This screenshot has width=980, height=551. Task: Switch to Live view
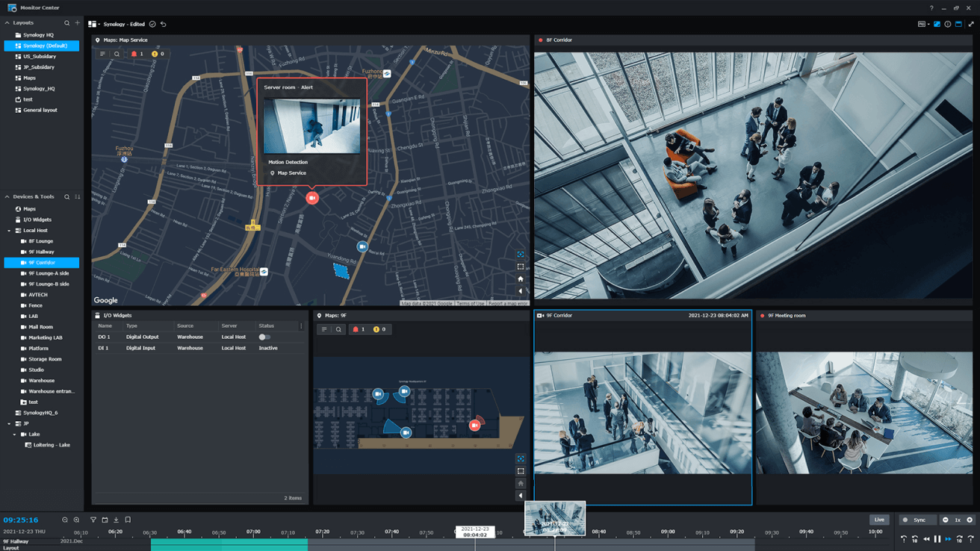pos(879,520)
